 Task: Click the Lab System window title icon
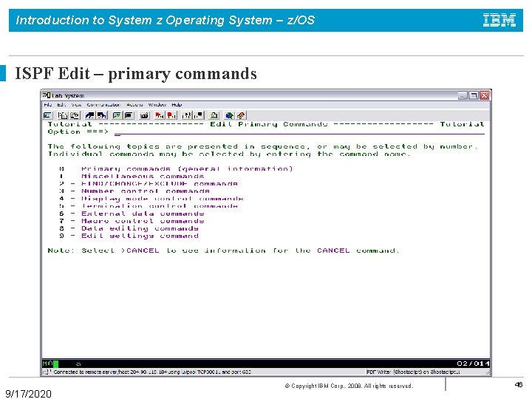click(x=47, y=95)
